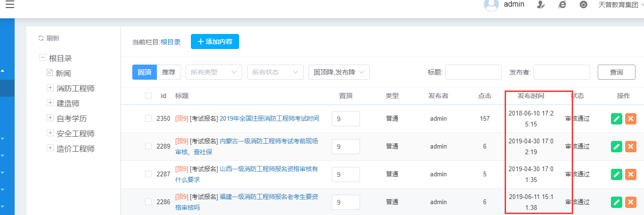Click the user edit icon beside admin
644x215 pixels.
click(x=541, y=4)
